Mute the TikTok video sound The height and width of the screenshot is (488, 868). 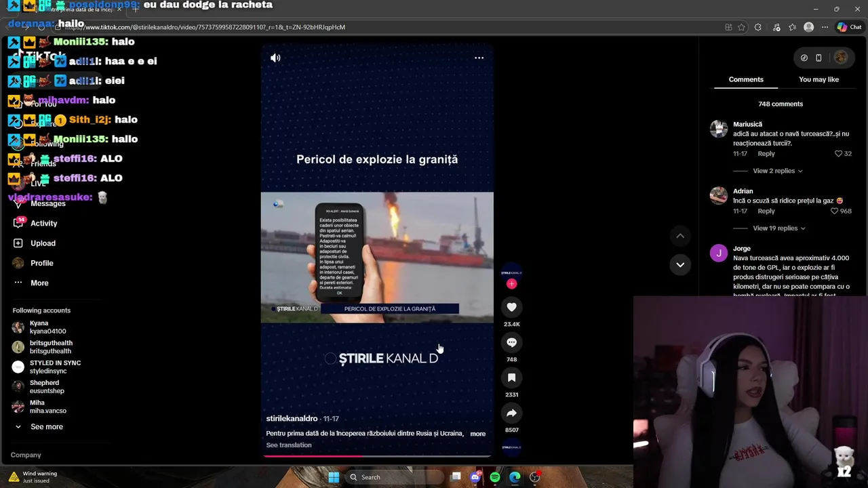tap(275, 58)
